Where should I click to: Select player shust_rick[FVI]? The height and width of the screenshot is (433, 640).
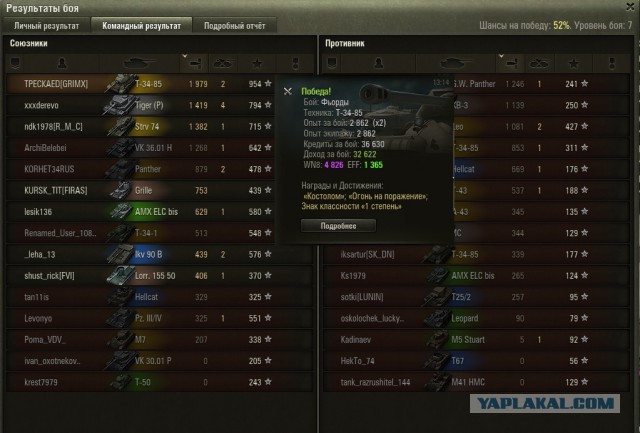[49, 276]
